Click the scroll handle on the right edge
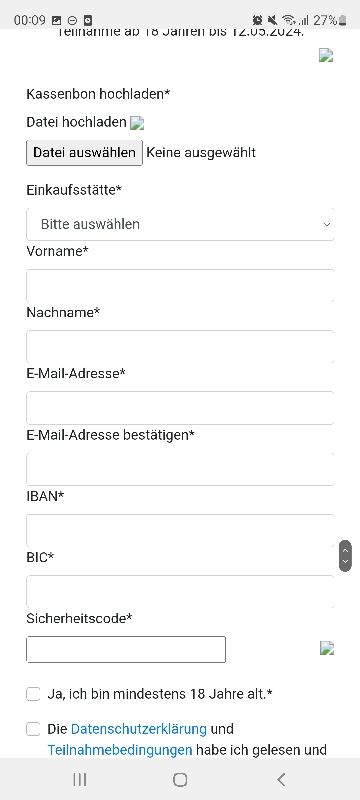Viewport: 360px width, 800px height. pos(345,556)
